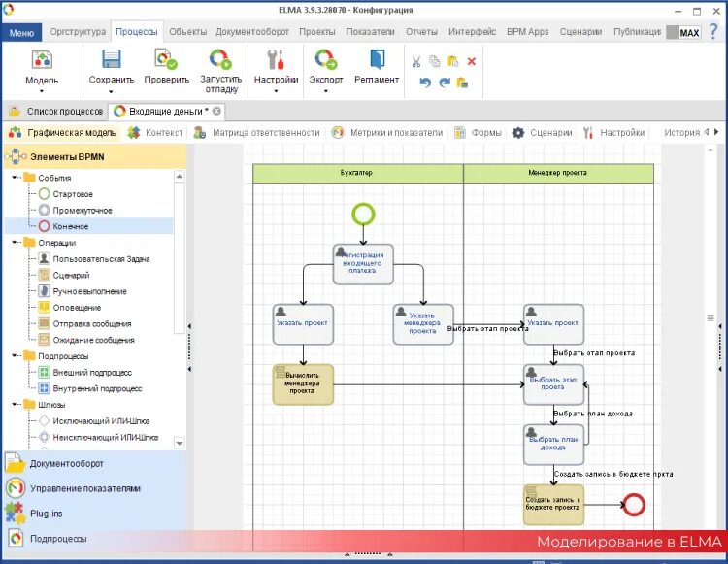
Task: Select the red end event circle
Action: click(x=634, y=505)
